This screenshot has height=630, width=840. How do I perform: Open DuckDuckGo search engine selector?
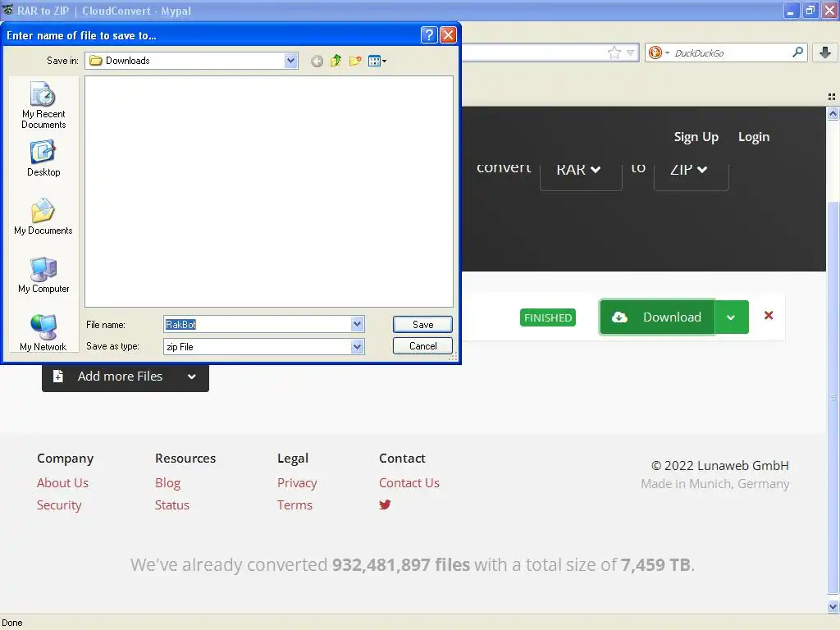(659, 52)
